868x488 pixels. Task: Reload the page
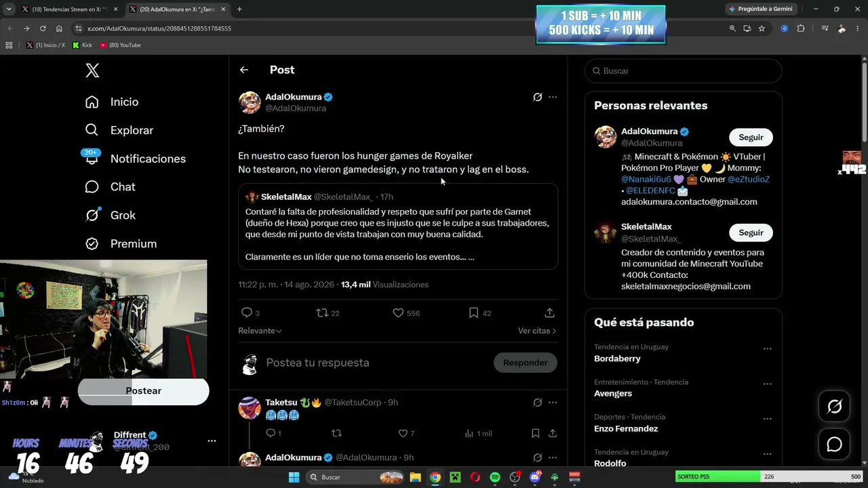[x=43, y=28]
